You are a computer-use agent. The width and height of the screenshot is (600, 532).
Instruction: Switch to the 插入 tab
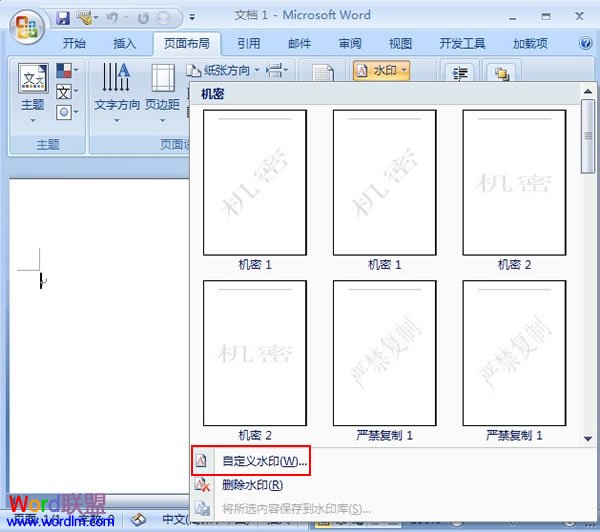[124, 44]
